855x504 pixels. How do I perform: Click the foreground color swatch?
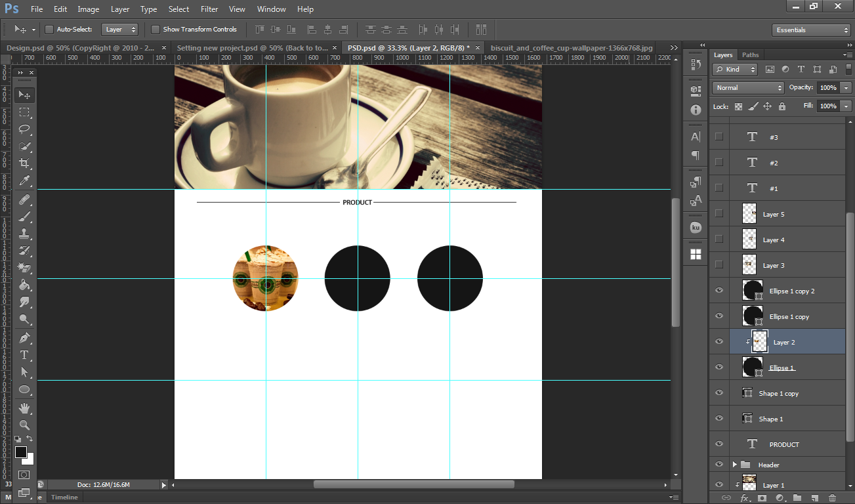tap(20, 451)
